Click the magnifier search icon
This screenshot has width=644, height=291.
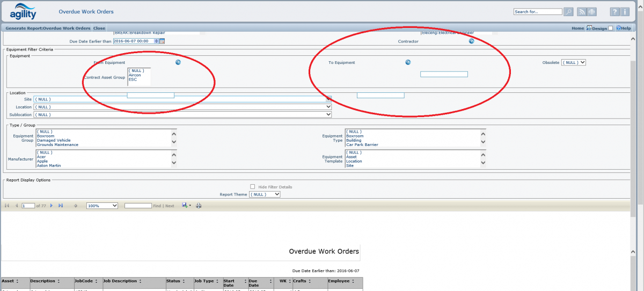point(568,12)
